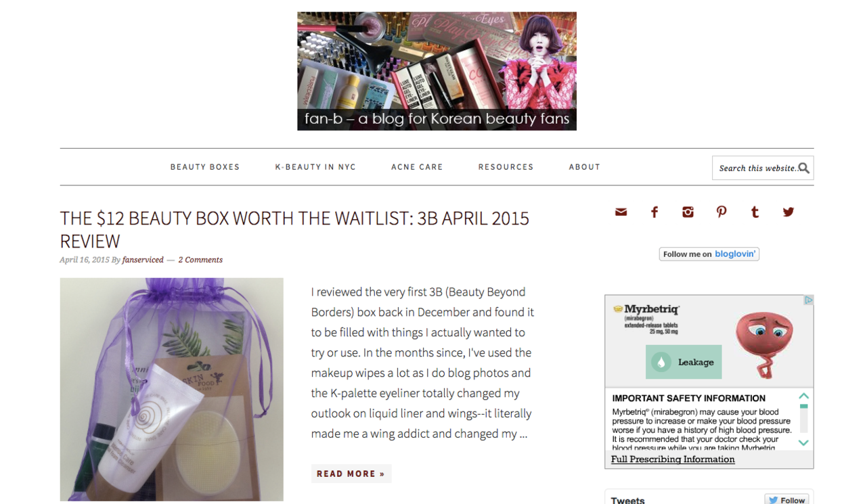865x504 pixels.
Task: Click the Read More button
Action: click(x=351, y=474)
